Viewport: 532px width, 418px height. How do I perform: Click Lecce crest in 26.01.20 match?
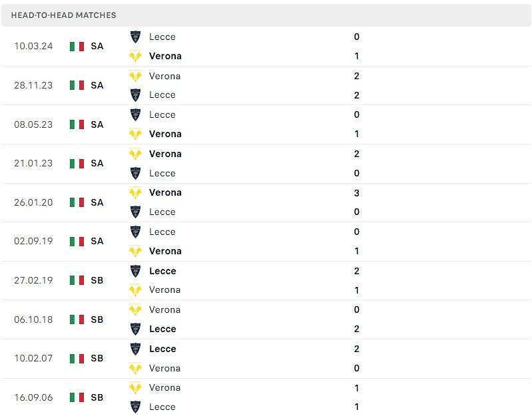[x=135, y=212]
